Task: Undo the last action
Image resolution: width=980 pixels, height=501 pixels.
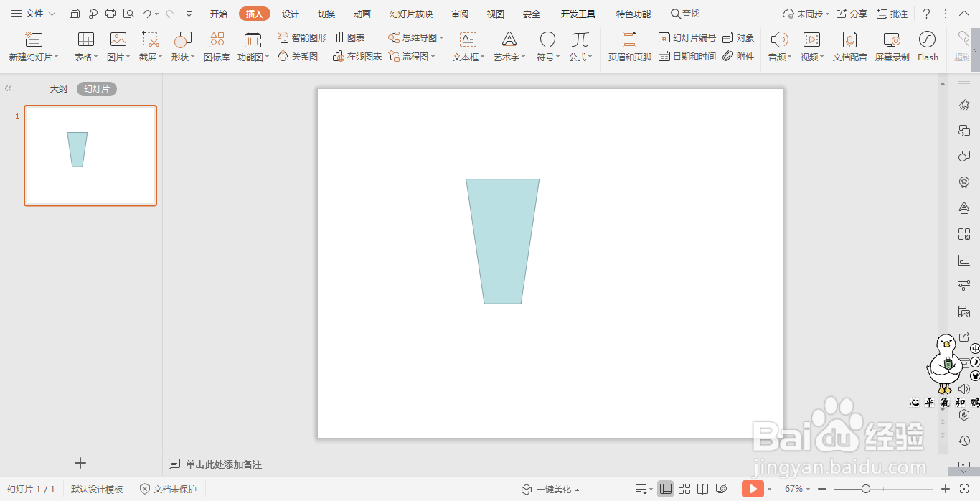Action: click(146, 14)
